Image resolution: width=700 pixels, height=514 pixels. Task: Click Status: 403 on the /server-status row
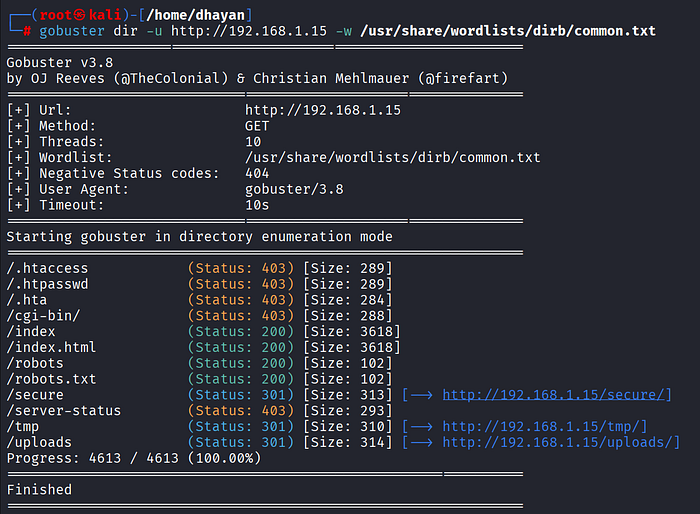(241, 410)
